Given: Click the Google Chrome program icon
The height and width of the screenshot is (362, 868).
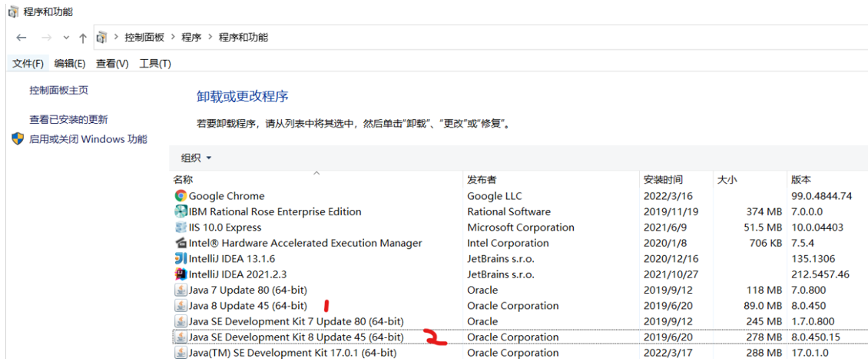Looking at the screenshot, I should tap(181, 195).
